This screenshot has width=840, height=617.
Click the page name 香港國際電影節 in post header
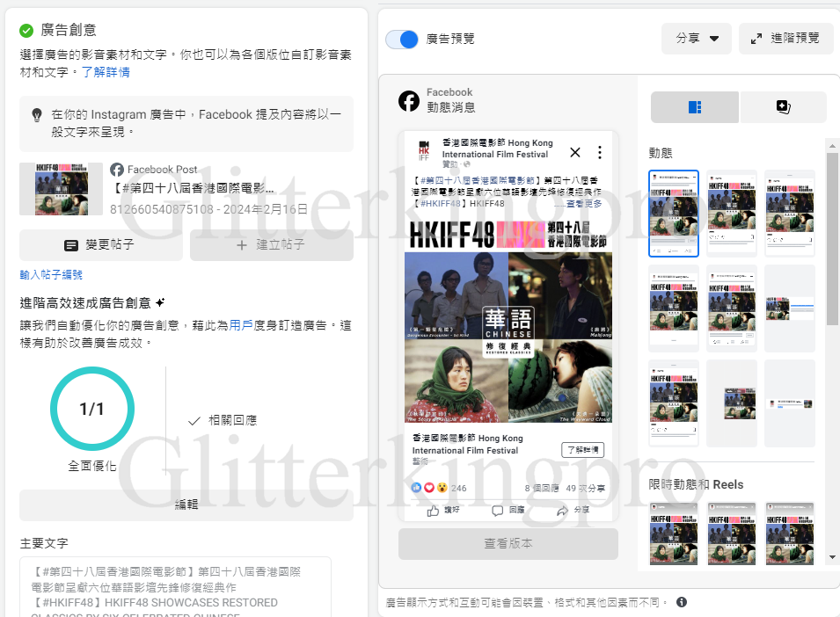[497, 149]
